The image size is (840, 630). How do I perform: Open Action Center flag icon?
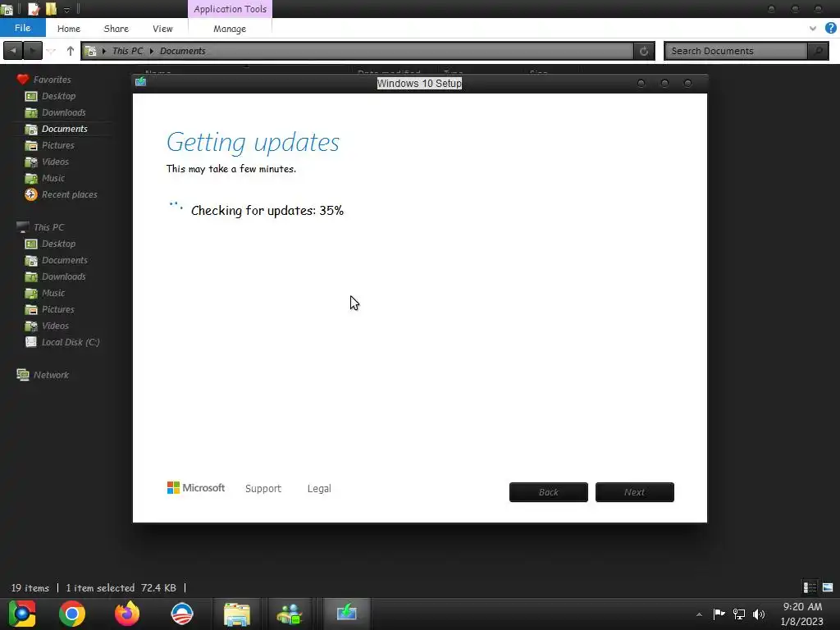(x=719, y=614)
